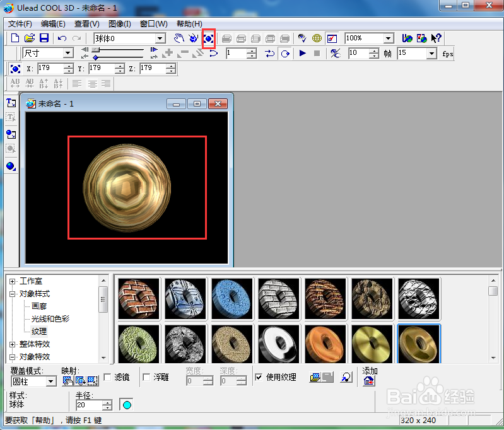Viewport: 504px width, 430px height.
Task: Open a file with the folder icon
Action: coord(30,38)
